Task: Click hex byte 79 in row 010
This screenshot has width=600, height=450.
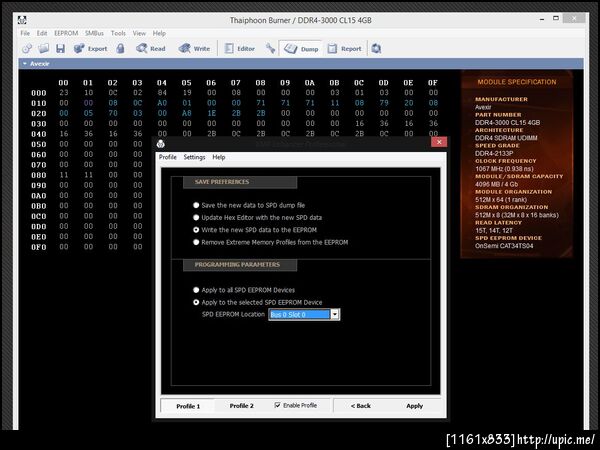Action: point(384,103)
